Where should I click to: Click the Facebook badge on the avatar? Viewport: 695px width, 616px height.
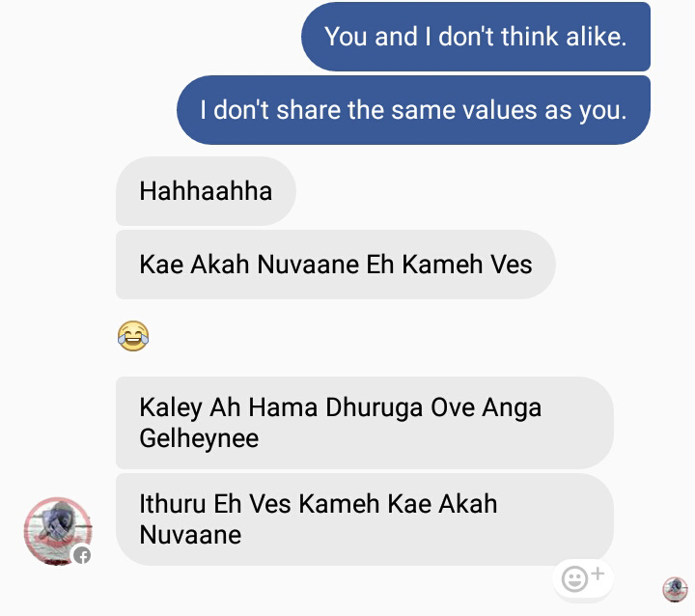coord(82,555)
